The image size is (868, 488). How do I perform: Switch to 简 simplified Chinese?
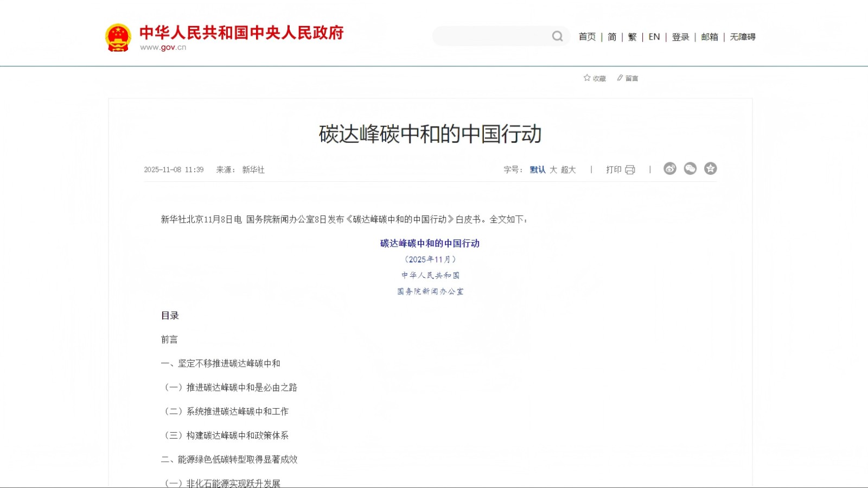click(x=612, y=37)
